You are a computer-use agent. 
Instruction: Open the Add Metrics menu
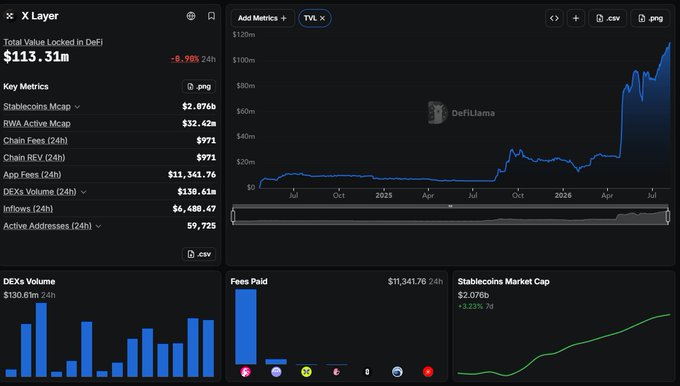pos(262,18)
